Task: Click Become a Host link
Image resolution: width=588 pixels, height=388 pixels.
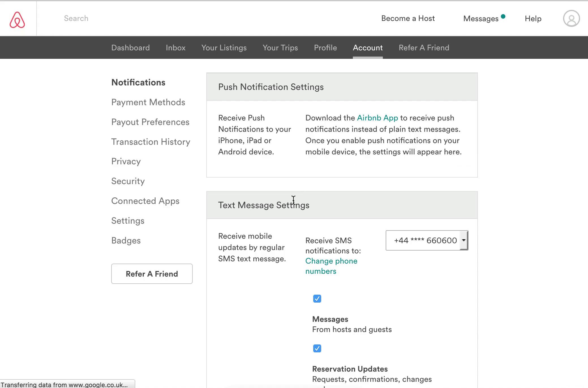Action: pos(408,18)
